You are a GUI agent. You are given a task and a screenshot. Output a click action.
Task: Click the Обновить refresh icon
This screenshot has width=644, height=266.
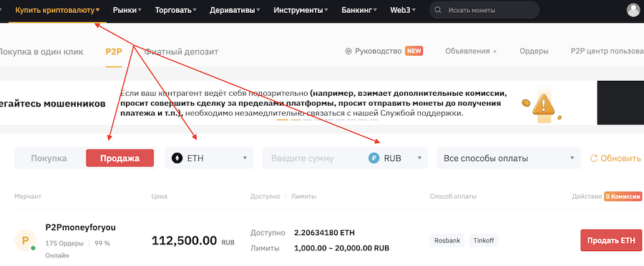coord(593,158)
